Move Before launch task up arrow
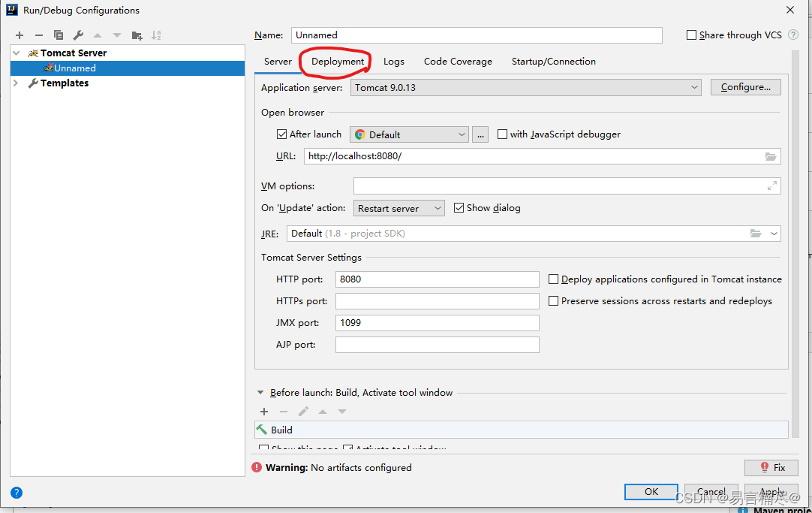 coord(323,412)
